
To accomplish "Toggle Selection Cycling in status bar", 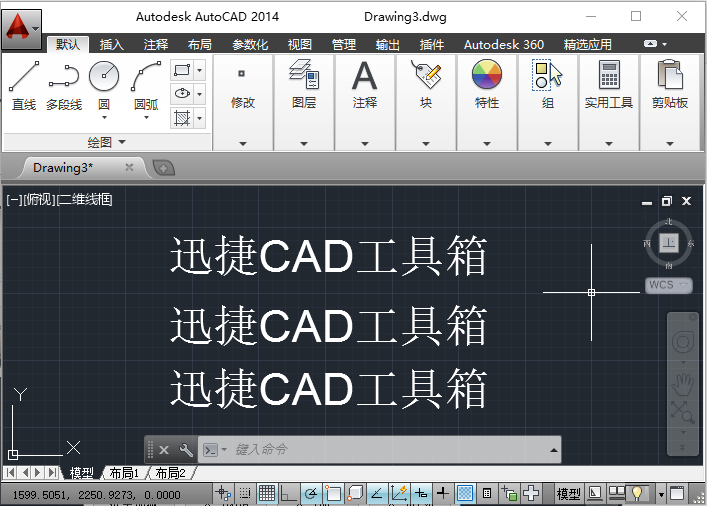I will pyautogui.click(x=509, y=493).
